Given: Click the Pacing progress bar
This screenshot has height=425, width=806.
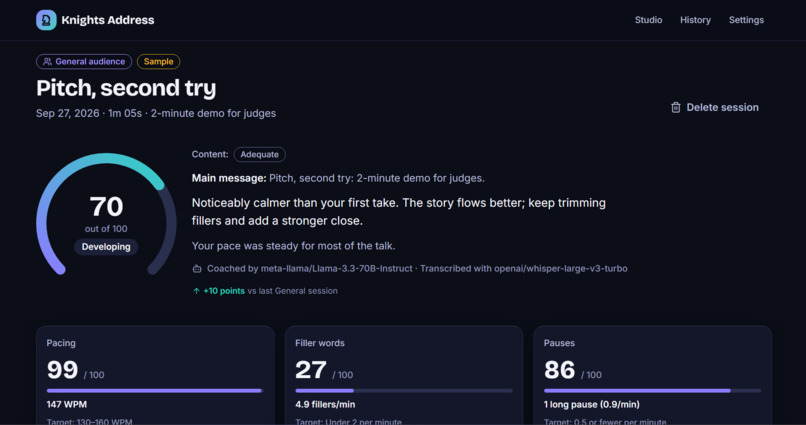Looking at the screenshot, I should pyautogui.click(x=155, y=391).
